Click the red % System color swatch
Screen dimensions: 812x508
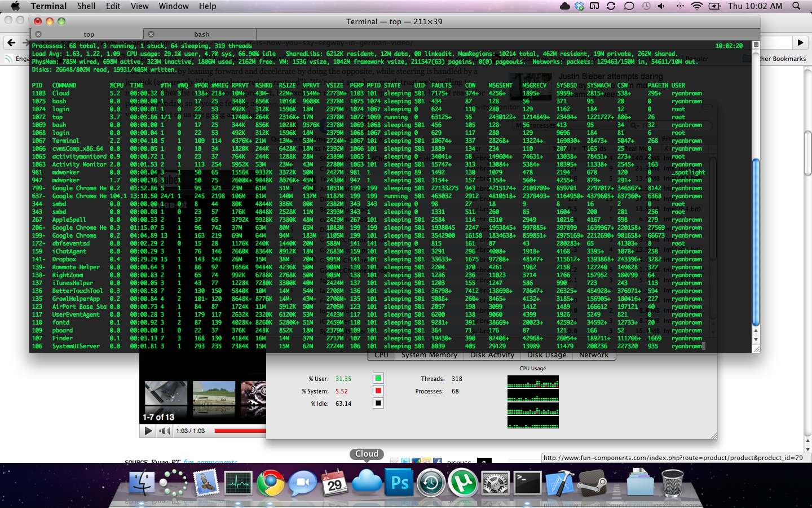point(378,391)
